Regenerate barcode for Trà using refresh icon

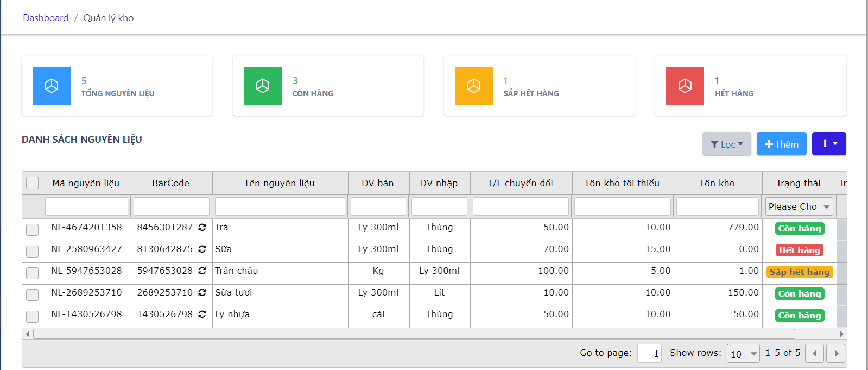click(x=202, y=228)
